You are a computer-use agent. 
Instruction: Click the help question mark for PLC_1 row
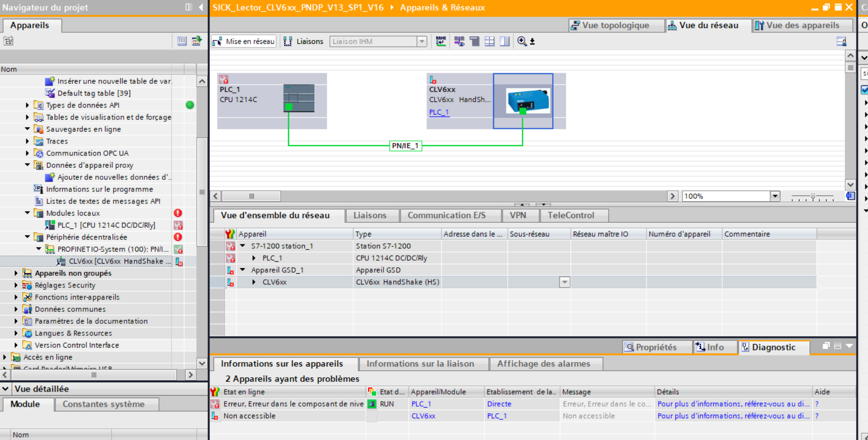817,404
